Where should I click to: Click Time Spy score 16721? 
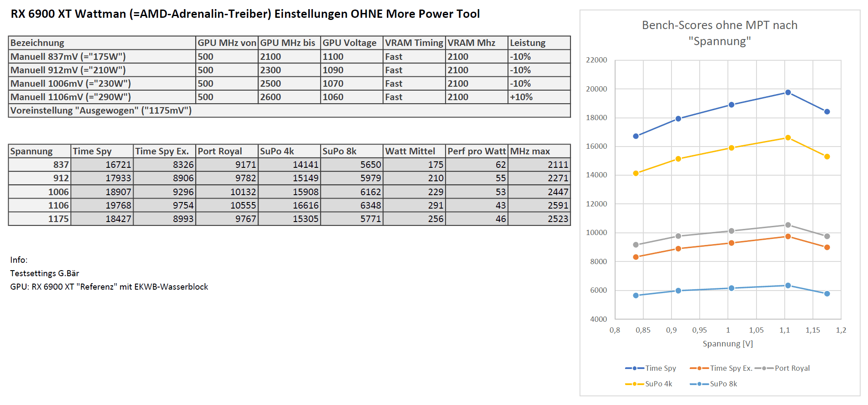click(x=102, y=165)
